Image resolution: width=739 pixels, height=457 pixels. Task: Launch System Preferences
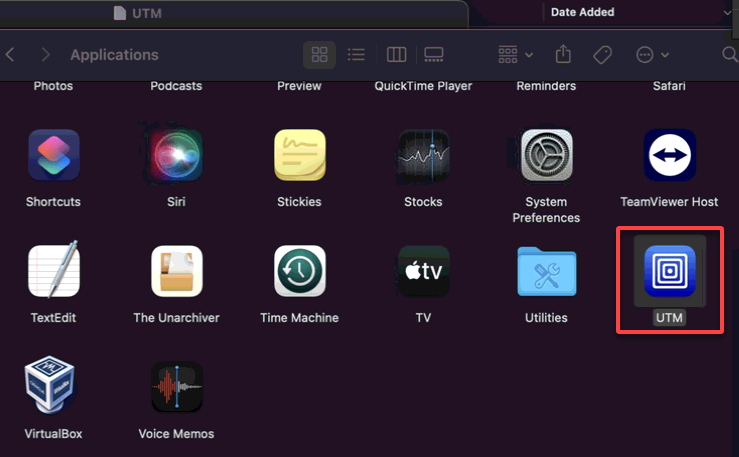[546, 156]
